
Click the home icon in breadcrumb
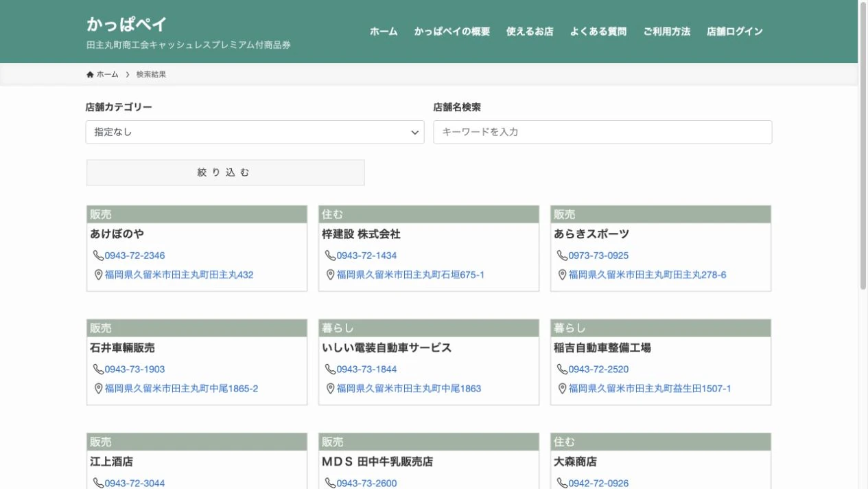90,74
